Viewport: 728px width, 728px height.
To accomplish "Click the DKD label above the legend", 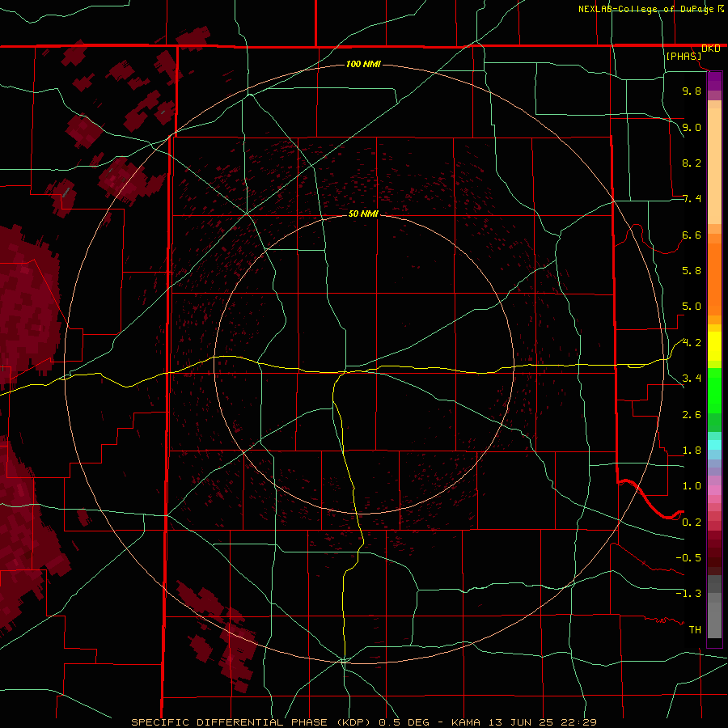I will coord(711,49).
